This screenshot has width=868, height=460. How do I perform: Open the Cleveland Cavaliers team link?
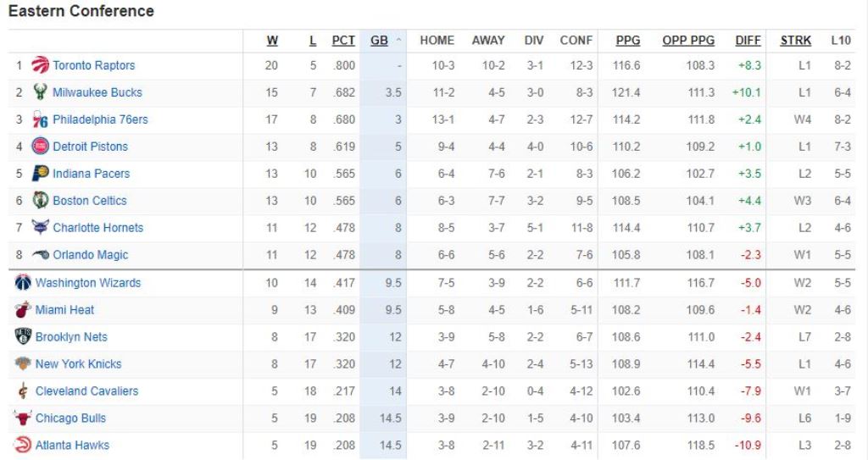pyautogui.click(x=86, y=391)
